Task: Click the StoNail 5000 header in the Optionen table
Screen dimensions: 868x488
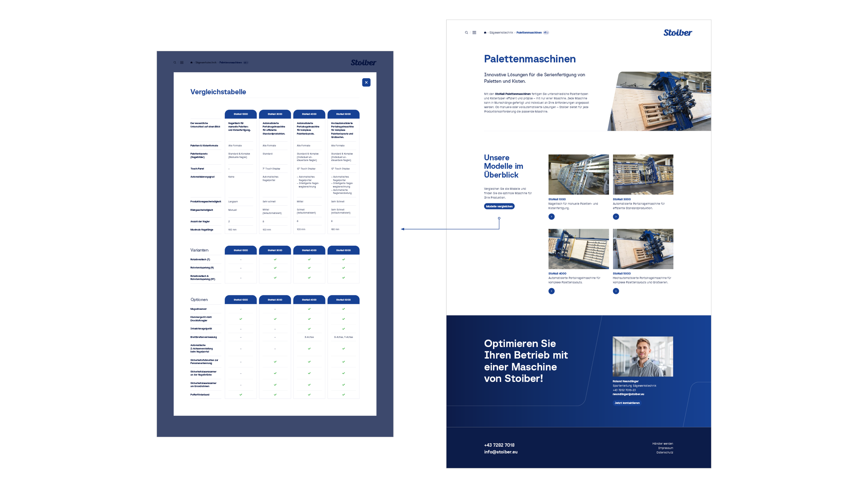Action: tap(343, 300)
